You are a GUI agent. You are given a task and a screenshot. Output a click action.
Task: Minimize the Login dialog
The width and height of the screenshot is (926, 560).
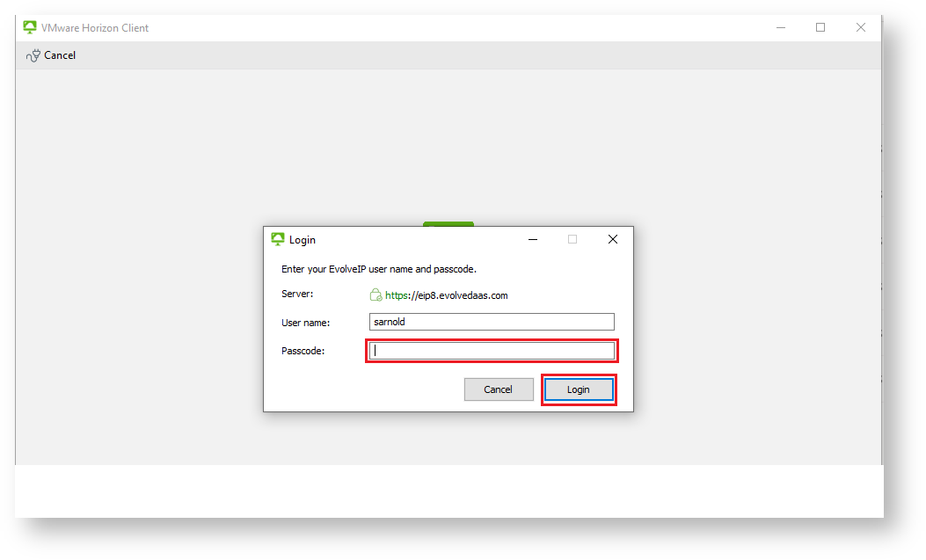532,239
